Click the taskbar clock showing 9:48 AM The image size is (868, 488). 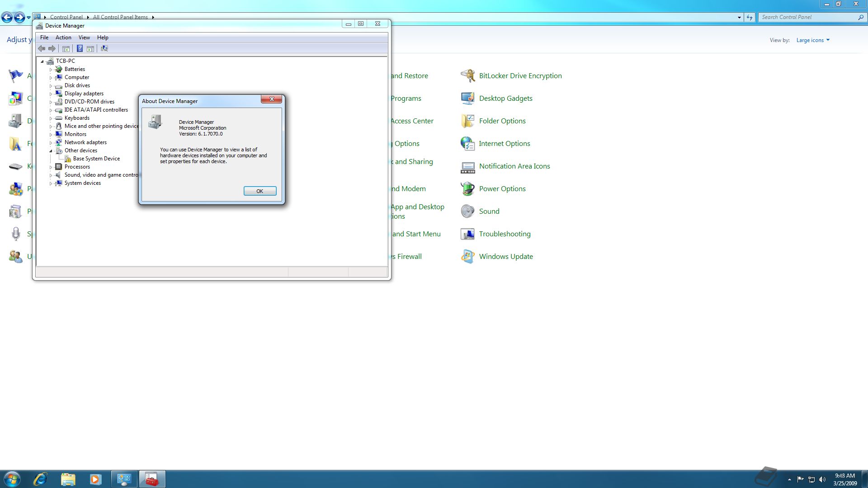coord(845,479)
